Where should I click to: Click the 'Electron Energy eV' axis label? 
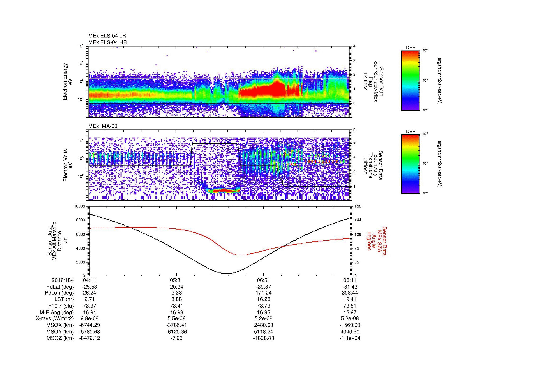click(x=67, y=82)
